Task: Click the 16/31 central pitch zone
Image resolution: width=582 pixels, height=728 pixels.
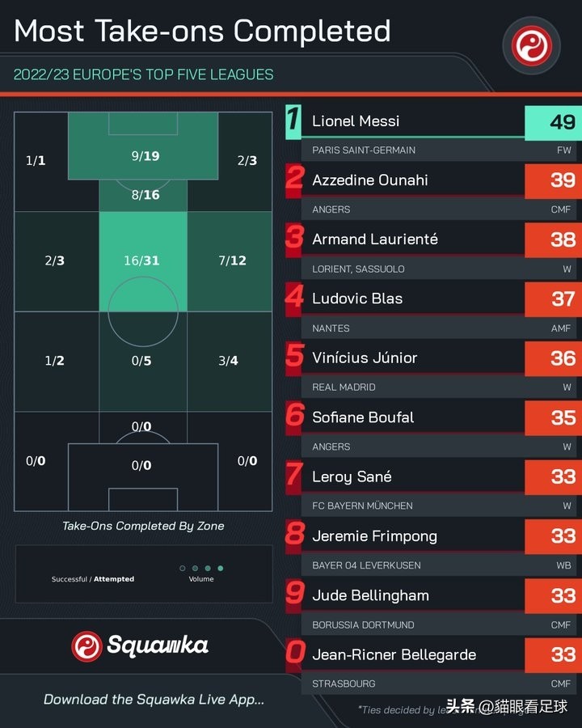Action: (143, 260)
